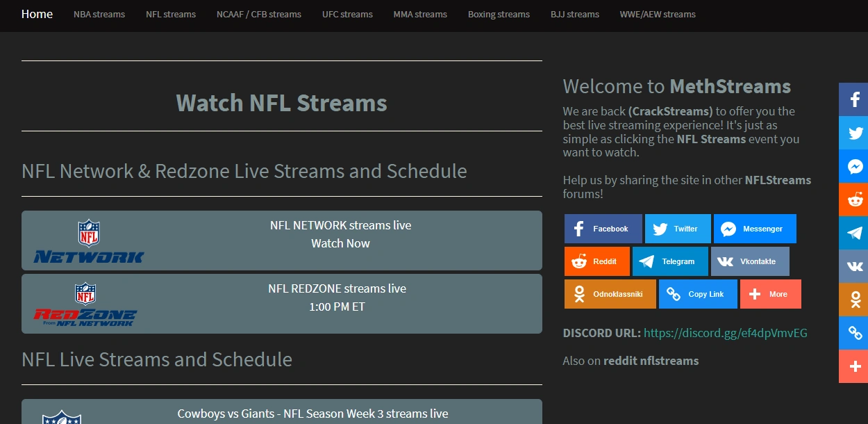Click the Vkontakte share button
The height and width of the screenshot is (424, 868).
coord(750,261)
